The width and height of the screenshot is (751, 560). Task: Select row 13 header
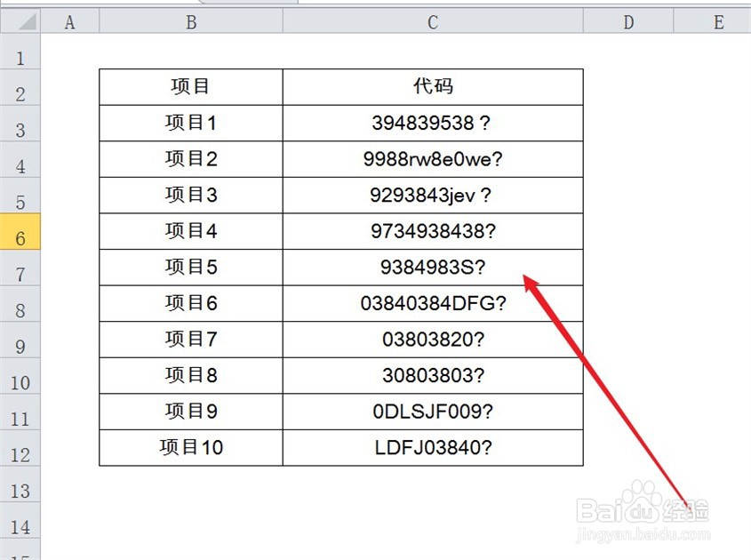20,484
